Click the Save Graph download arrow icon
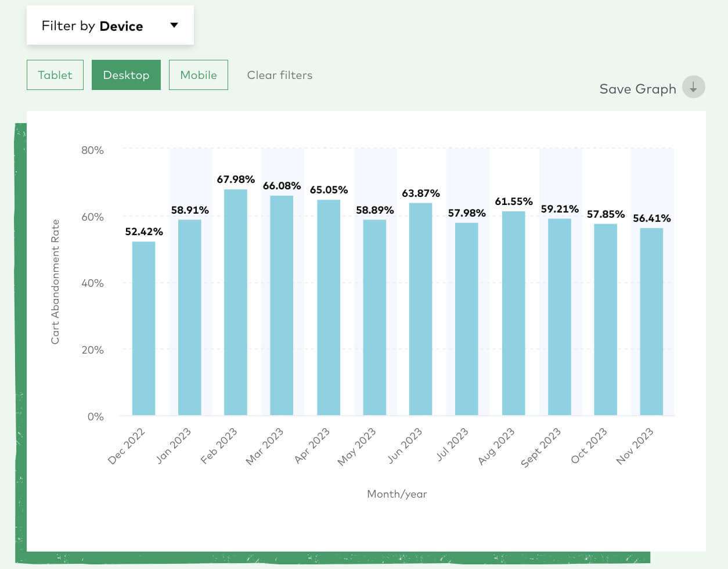The image size is (728, 569). pyautogui.click(x=693, y=88)
